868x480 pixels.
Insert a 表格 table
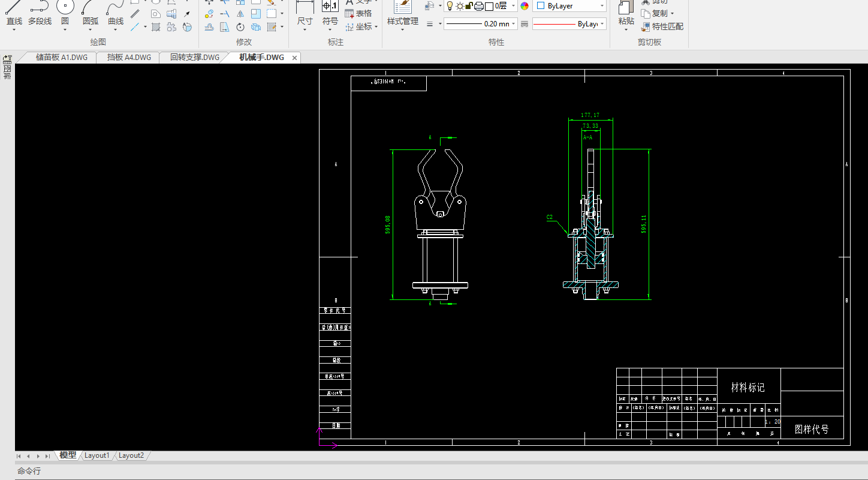tap(358, 13)
